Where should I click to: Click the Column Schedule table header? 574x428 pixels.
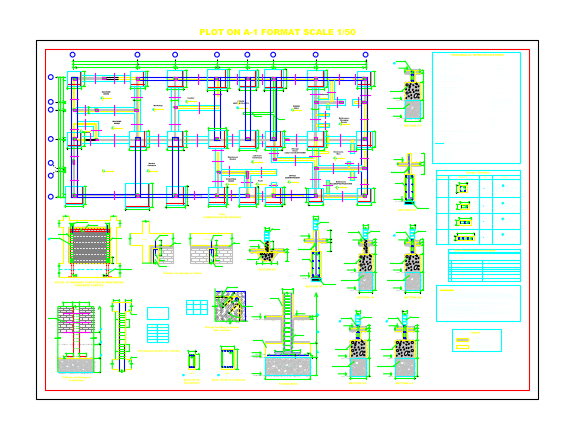click(x=478, y=173)
